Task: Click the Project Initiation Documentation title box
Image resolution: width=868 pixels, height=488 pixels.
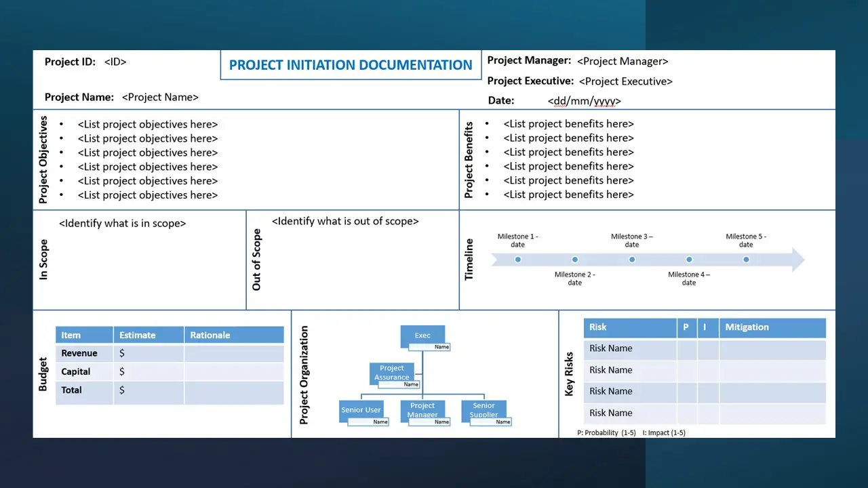Action: pos(351,65)
